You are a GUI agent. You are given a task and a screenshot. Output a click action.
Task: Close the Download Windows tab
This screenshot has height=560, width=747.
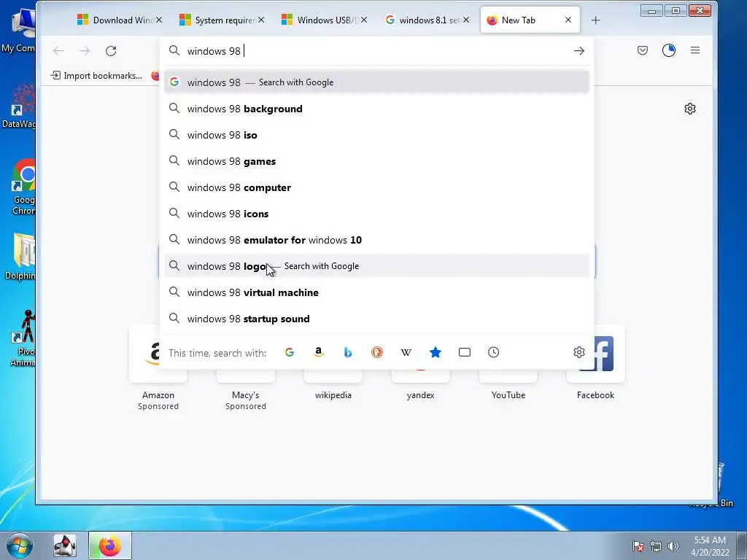click(159, 20)
